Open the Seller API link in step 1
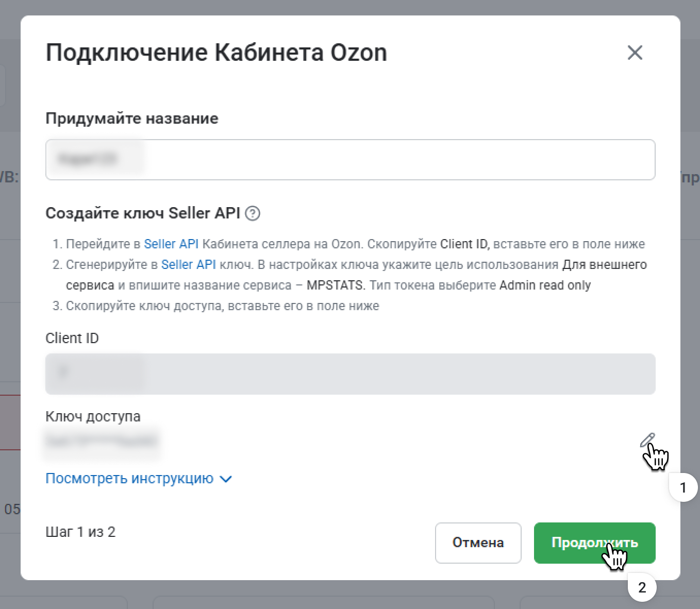This screenshot has width=700, height=609. [171, 244]
